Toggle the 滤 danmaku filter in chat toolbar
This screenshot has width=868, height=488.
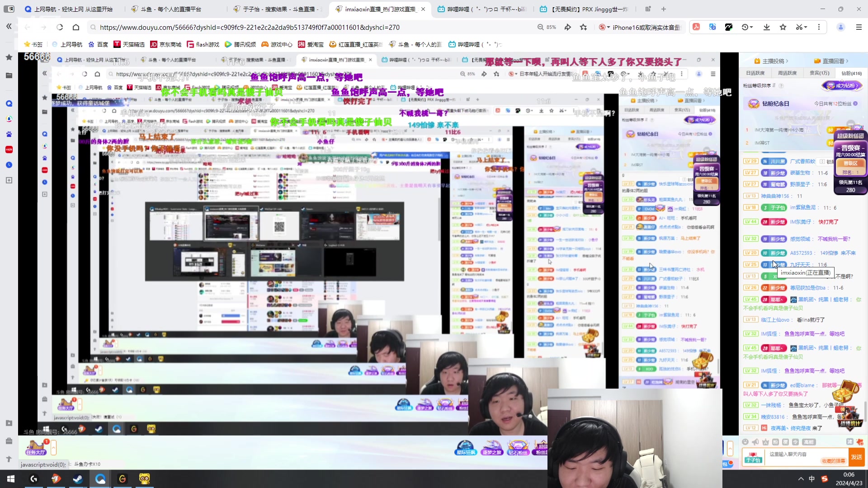[x=850, y=441]
